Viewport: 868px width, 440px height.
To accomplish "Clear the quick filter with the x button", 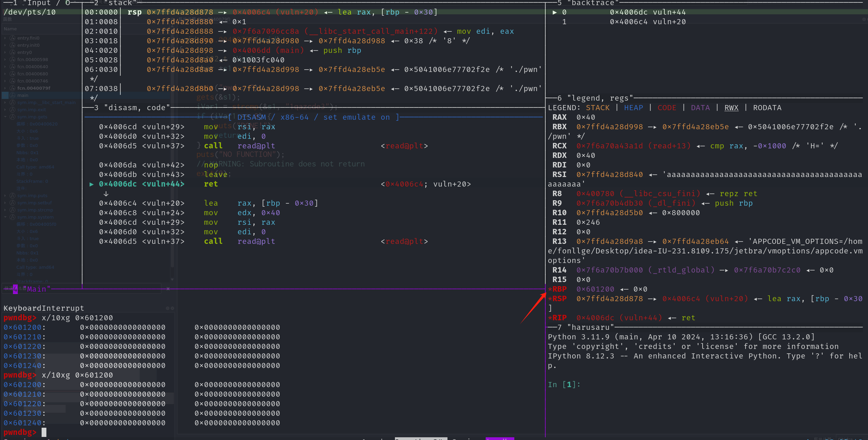I will point(168,289).
